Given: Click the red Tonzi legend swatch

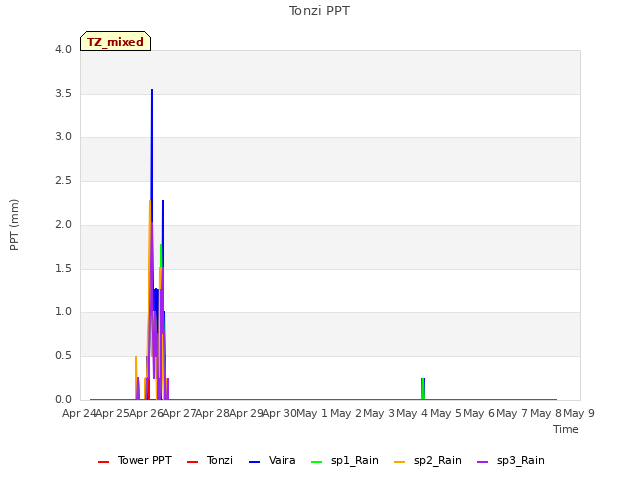Looking at the screenshot, I should [x=192, y=462].
